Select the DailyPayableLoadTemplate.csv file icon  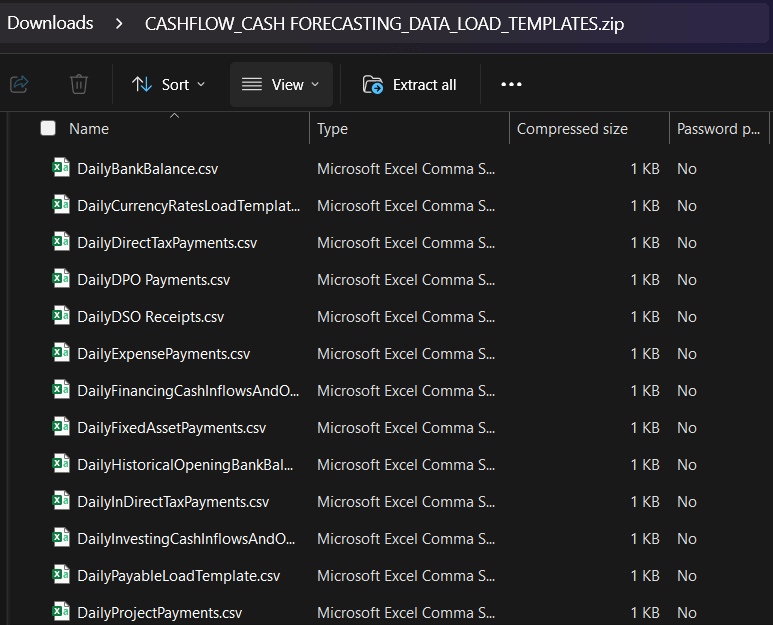pos(61,574)
